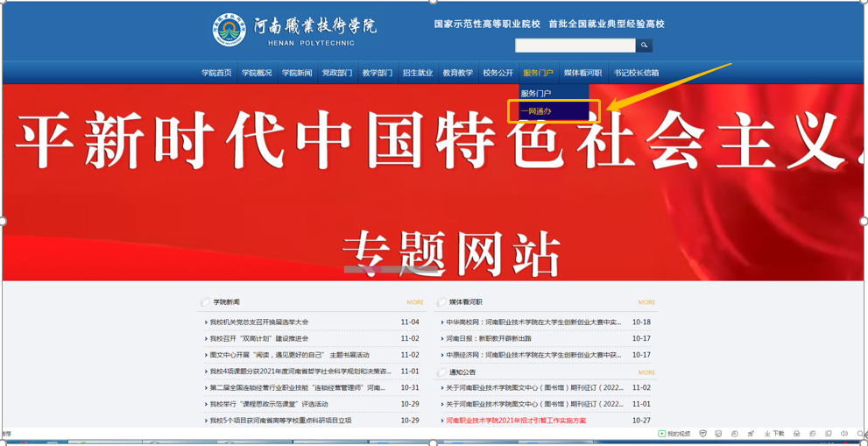Expand the 服务门户 navigation menu
The height and width of the screenshot is (446, 868).
538,73
